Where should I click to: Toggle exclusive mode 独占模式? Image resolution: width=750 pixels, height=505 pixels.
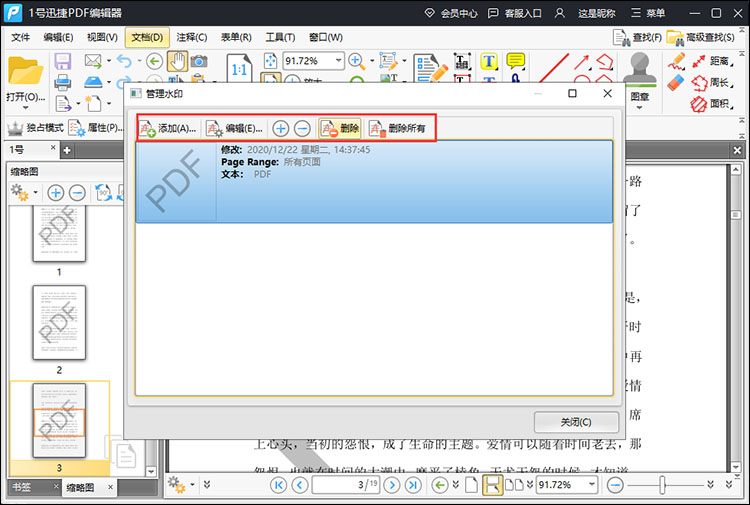point(36,128)
